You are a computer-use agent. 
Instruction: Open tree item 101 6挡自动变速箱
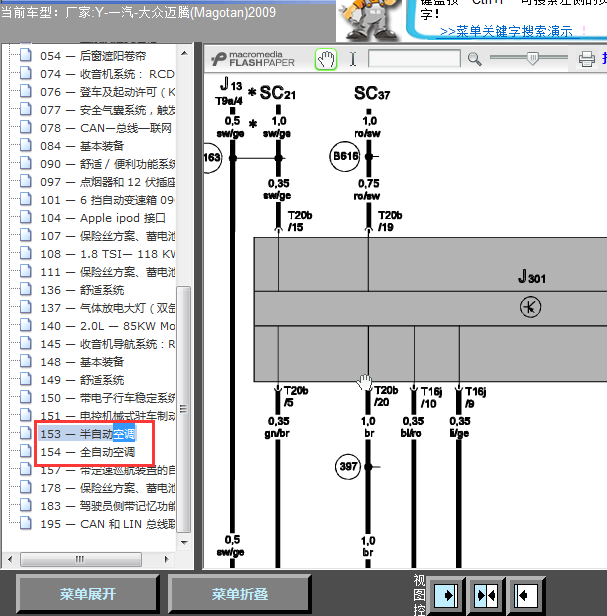[107, 200]
